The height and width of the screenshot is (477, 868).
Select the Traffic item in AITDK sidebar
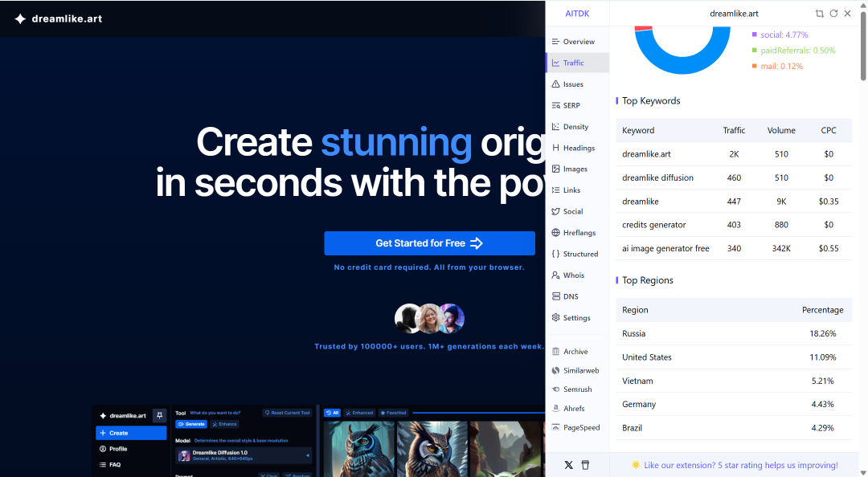coord(577,63)
